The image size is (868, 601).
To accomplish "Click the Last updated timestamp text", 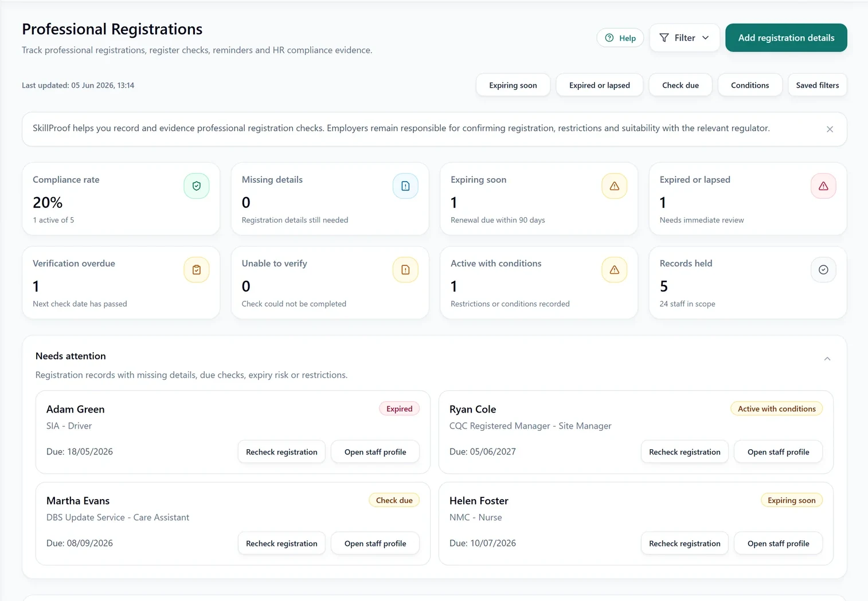I will pyautogui.click(x=78, y=85).
